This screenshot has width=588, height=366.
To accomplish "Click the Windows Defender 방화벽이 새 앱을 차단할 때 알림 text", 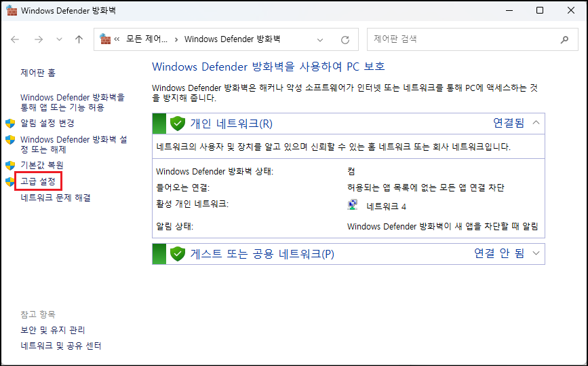I will [x=442, y=226].
